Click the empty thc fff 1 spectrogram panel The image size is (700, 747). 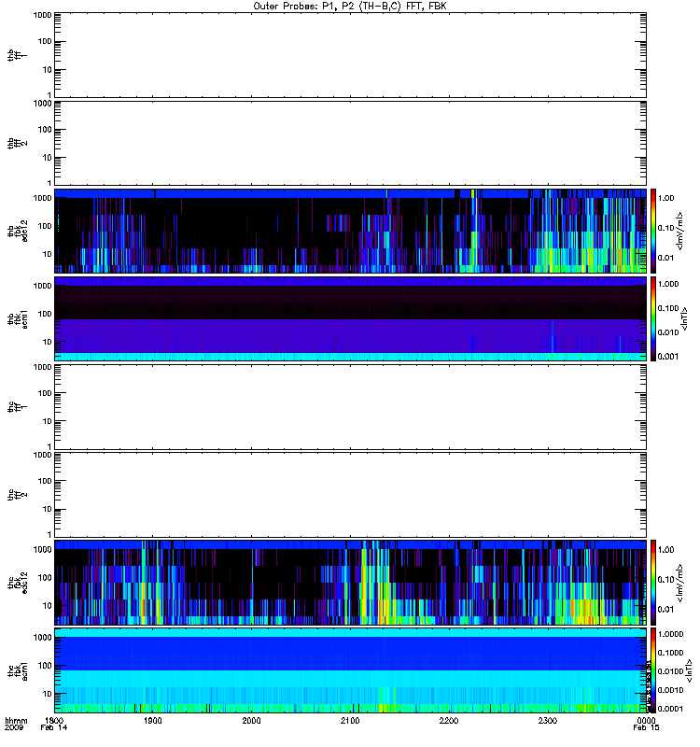[351, 407]
